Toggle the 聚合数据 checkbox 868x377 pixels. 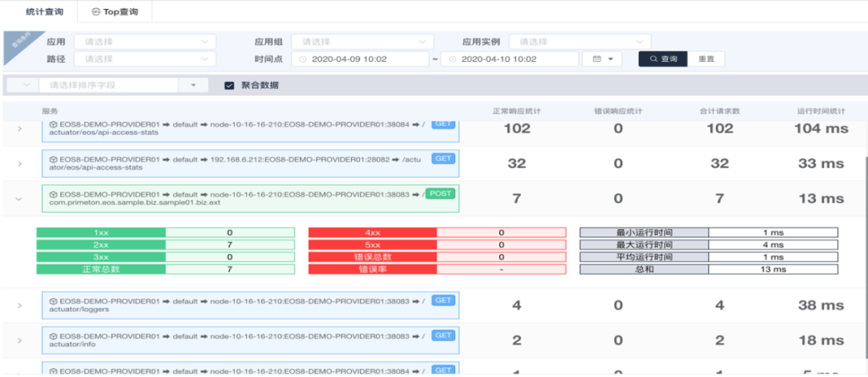click(229, 85)
